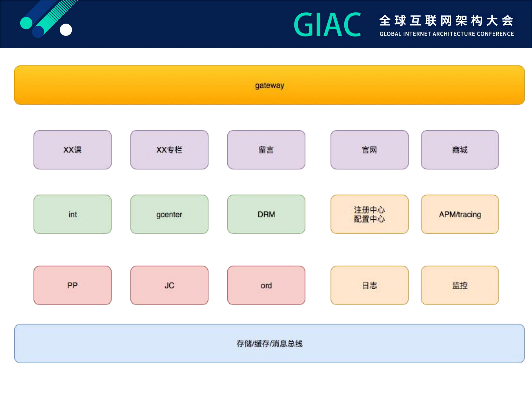Image resolution: width=532 pixels, height=399 pixels.
Task: Click the 留言 service block
Action: [x=266, y=149]
